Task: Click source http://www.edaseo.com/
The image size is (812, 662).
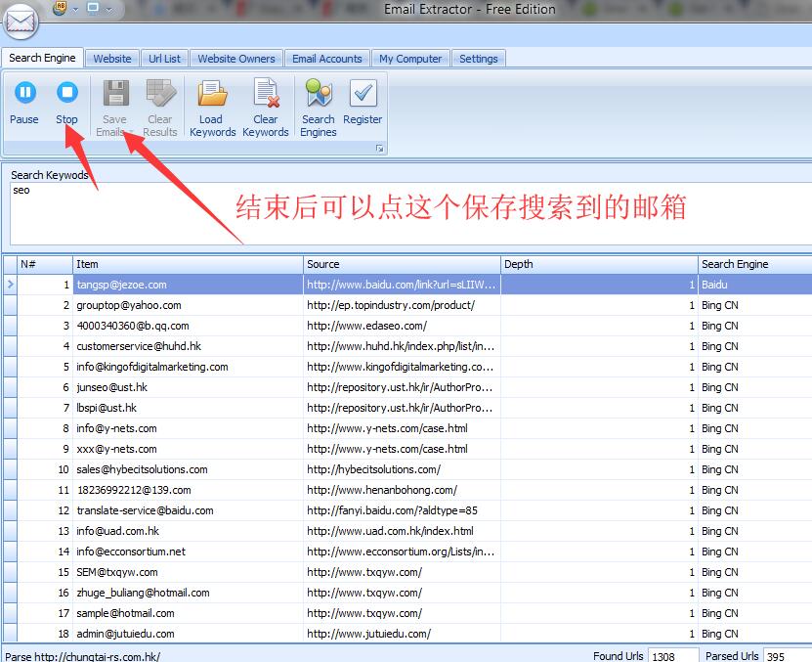Action: coord(366,326)
